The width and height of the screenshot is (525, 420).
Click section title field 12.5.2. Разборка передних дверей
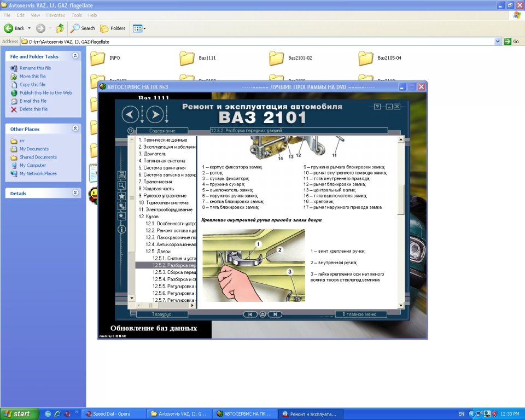pos(299,131)
